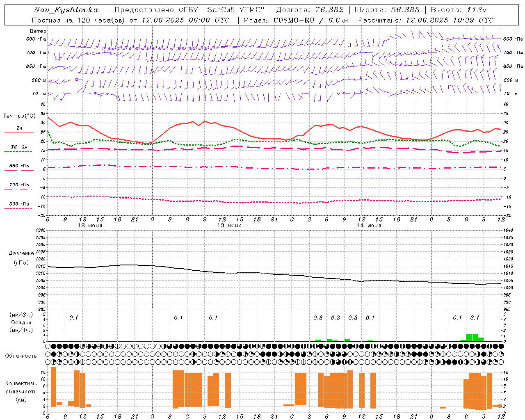The height and width of the screenshot is (420, 525).
Task: Click the '(гПа)' unit label under Давление
Action: click(21, 263)
